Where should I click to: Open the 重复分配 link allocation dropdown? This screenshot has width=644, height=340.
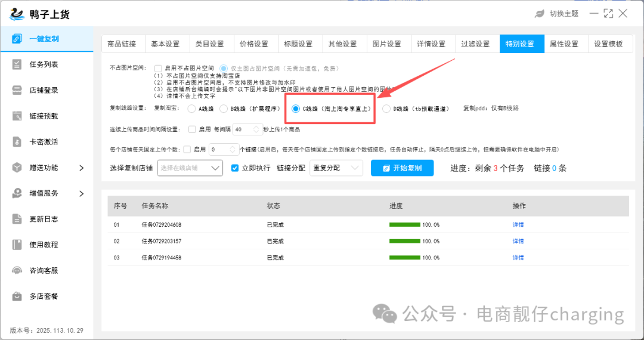pos(336,168)
